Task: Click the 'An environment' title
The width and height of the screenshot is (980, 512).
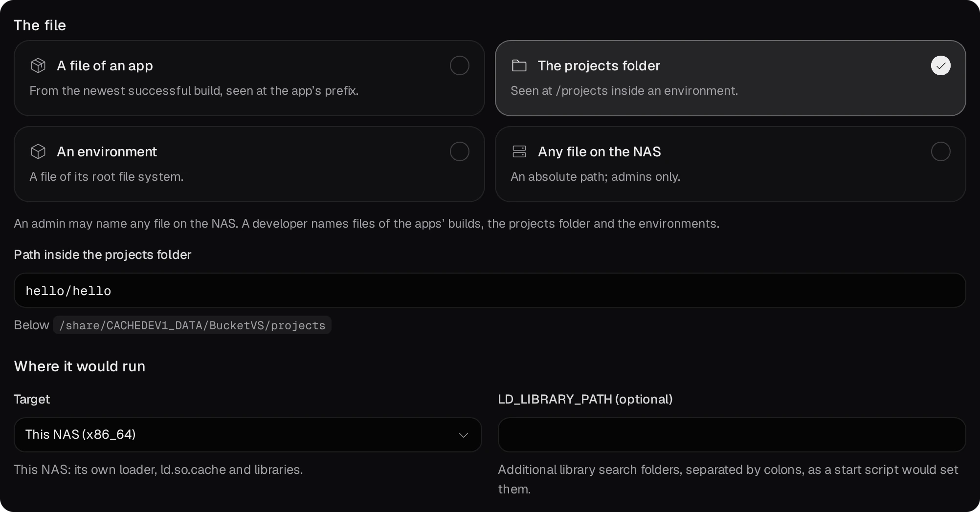Action: [x=107, y=151]
